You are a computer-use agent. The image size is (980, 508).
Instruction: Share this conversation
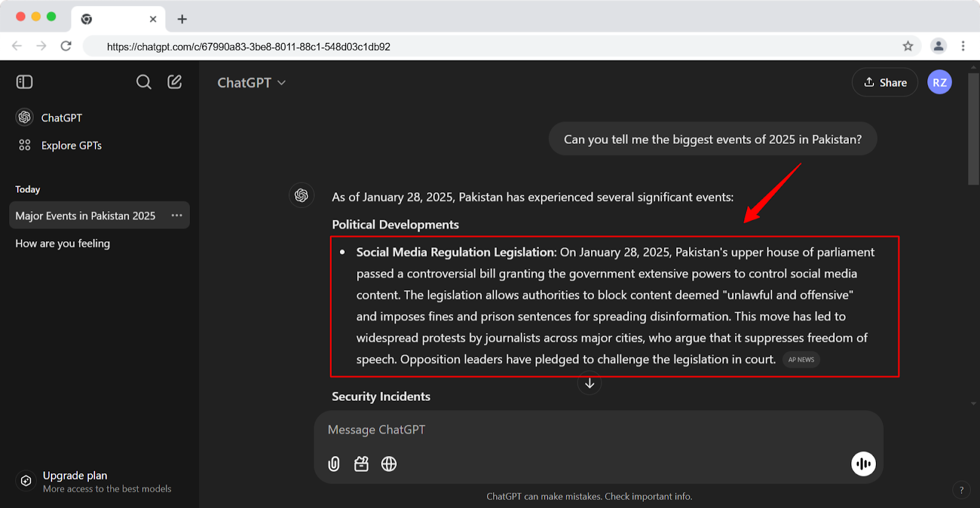[885, 82]
